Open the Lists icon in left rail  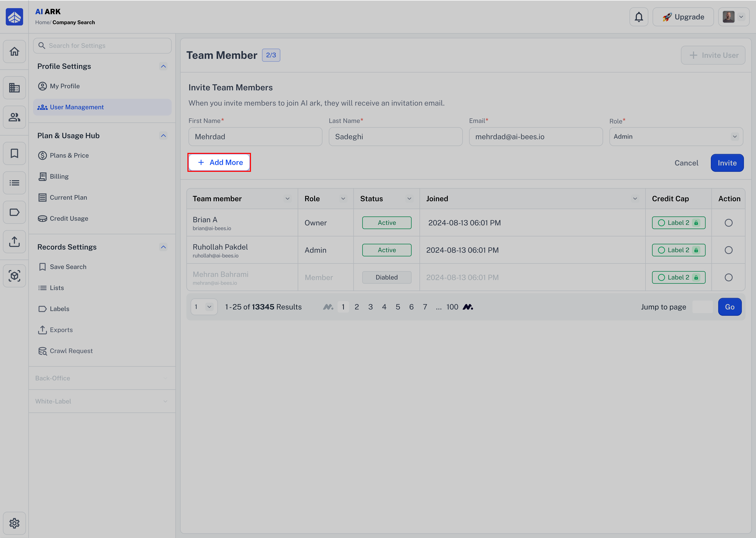[14, 183]
